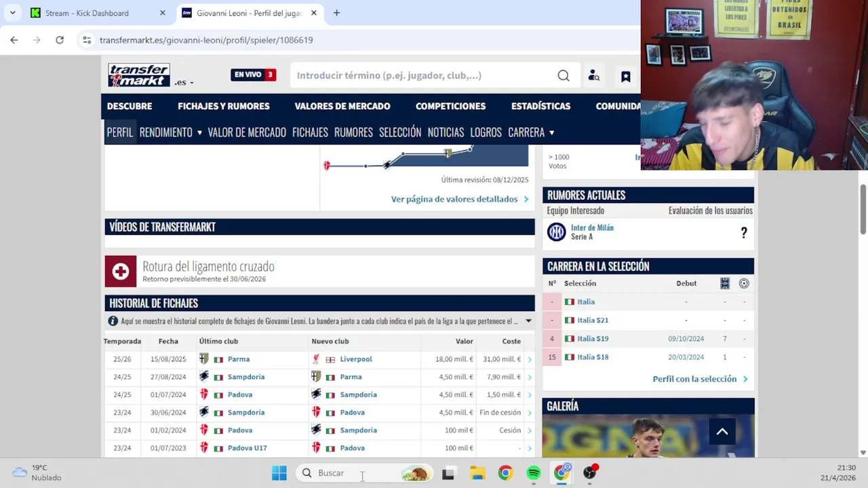Click the browser address bar URL

(206, 40)
